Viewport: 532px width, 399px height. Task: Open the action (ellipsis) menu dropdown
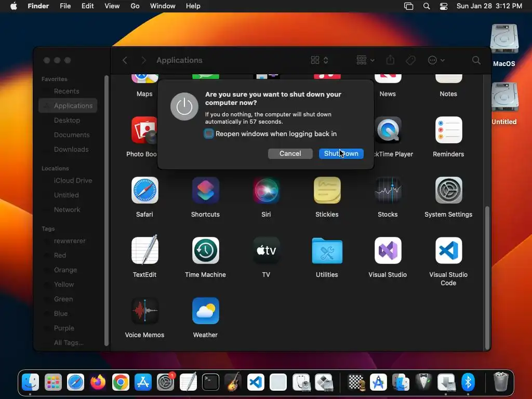[436, 60]
